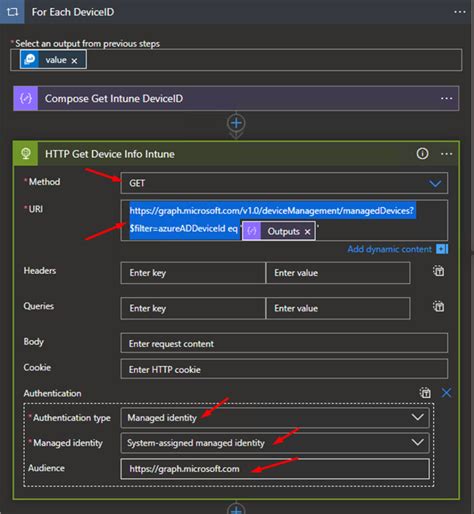Insert step with plus button below Compose
474x514 pixels.
tap(236, 123)
